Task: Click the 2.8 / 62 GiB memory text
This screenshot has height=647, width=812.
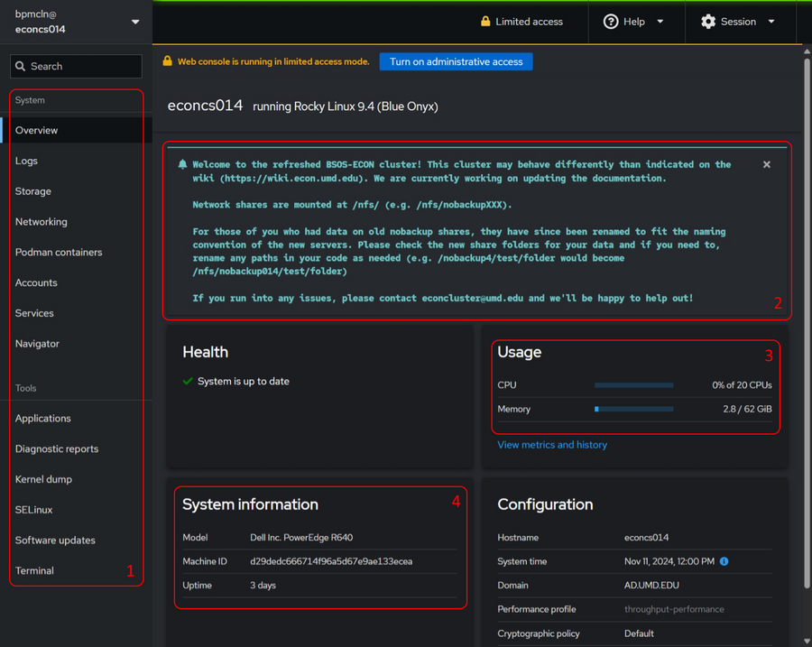Action: click(x=747, y=410)
